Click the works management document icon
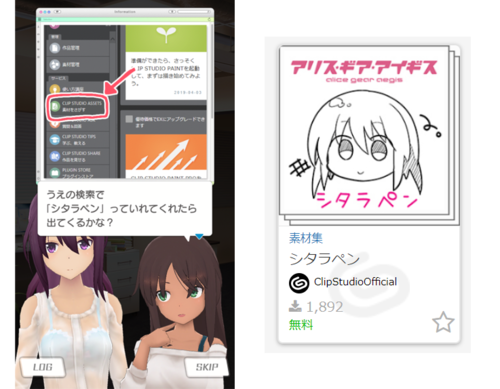Image resolution: width=500 pixels, height=389 pixels. tap(55, 48)
